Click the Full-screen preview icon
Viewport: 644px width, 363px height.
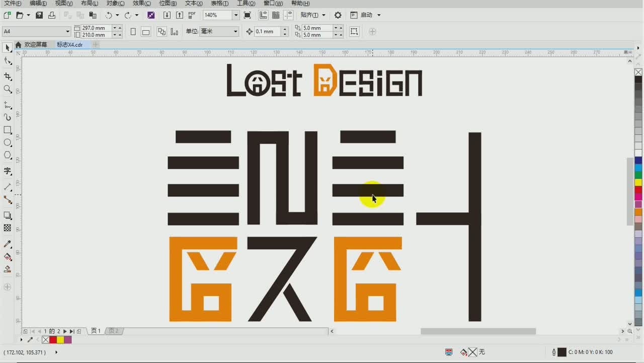point(248,15)
